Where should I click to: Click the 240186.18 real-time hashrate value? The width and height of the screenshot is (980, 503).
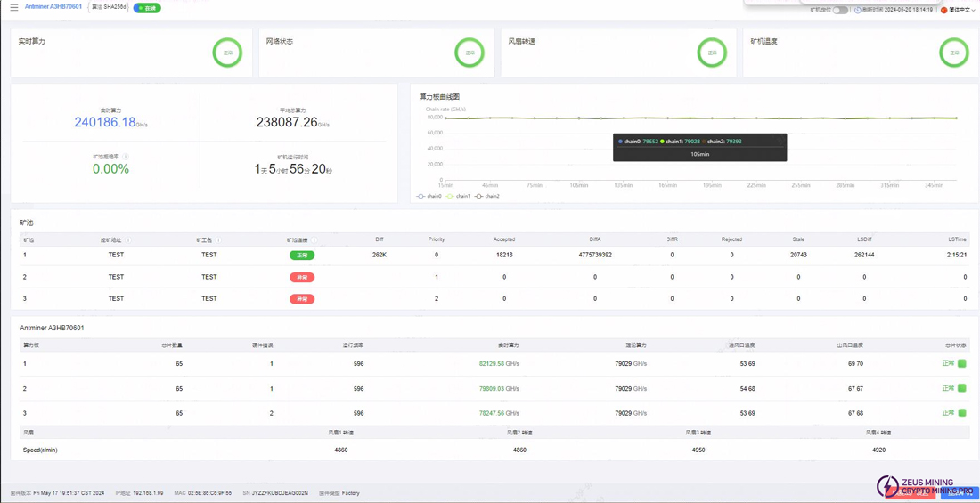click(x=105, y=122)
